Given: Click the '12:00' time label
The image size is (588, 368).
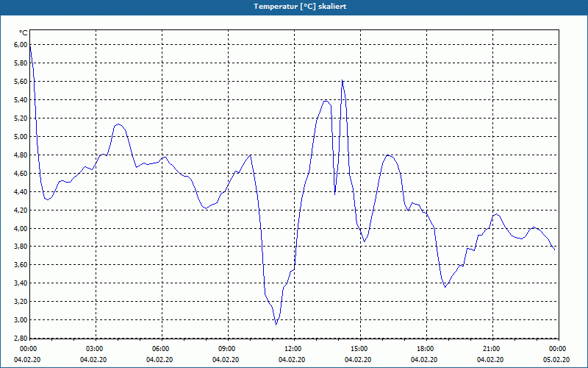Looking at the screenshot, I should [x=292, y=349].
